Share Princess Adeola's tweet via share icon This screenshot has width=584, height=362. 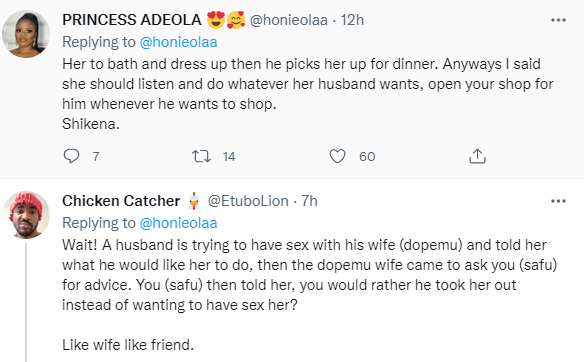click(x=477, y=156)
